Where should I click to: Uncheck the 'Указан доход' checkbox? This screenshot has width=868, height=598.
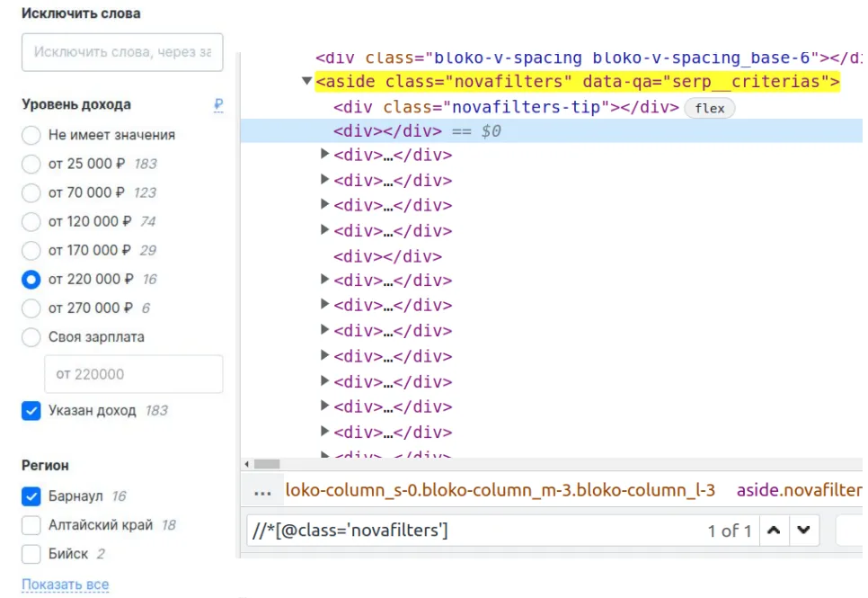[x=31, y=411]
